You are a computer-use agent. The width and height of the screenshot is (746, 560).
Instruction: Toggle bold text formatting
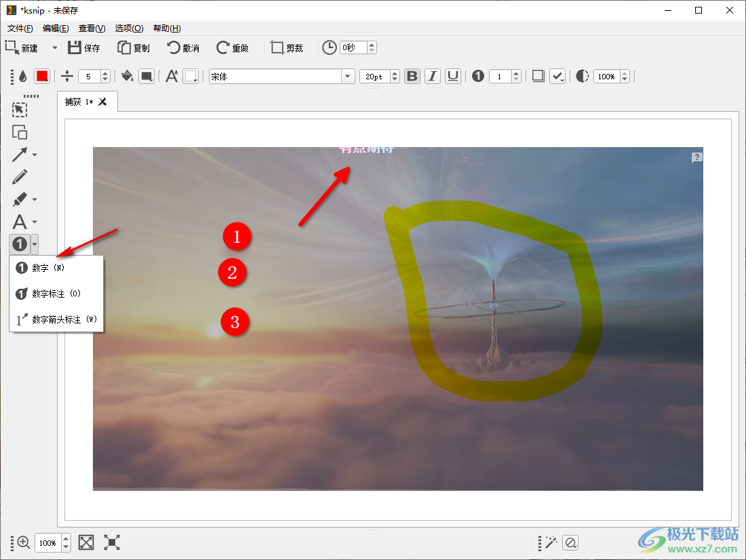click(412, 77)
